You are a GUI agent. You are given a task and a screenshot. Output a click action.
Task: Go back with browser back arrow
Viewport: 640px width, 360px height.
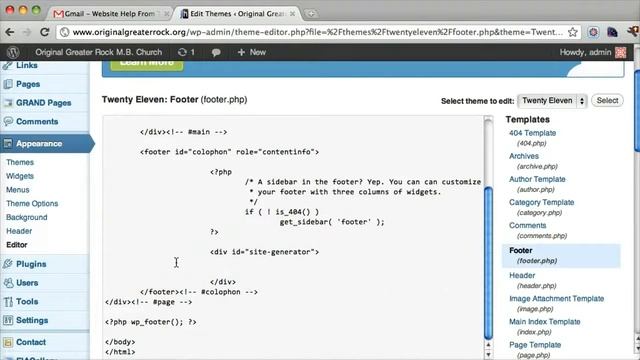pyautogui.click(x=10, y=32)
